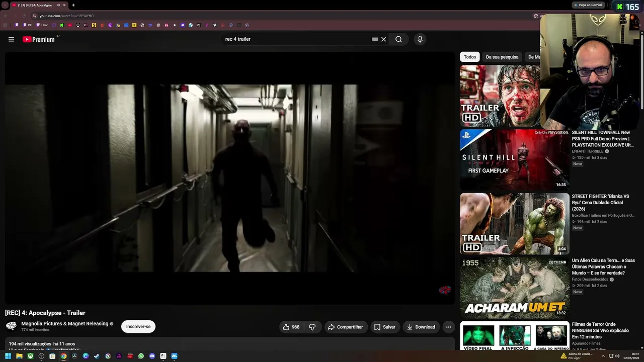Open Steam from taskbar
This screenshot has width=644, height=362.
click(x=97, y=356)
